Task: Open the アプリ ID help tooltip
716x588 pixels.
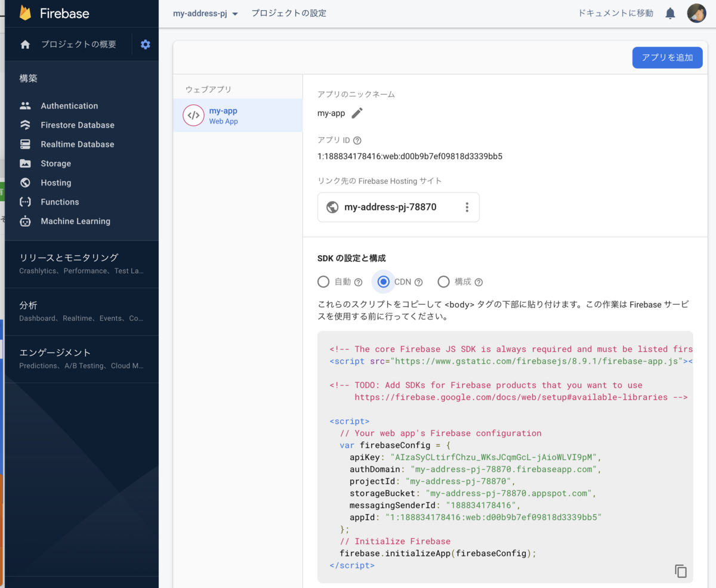Action: point(357,140)
